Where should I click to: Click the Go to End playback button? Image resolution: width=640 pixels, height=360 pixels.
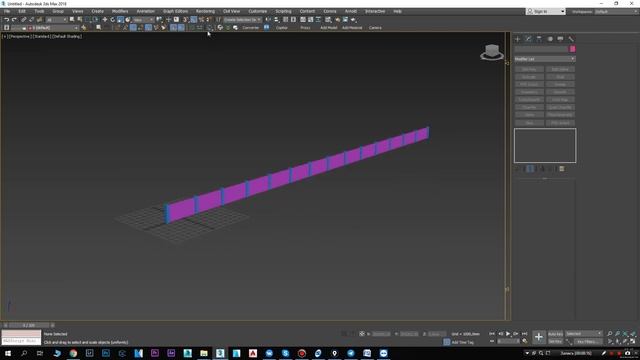(524, 334)
